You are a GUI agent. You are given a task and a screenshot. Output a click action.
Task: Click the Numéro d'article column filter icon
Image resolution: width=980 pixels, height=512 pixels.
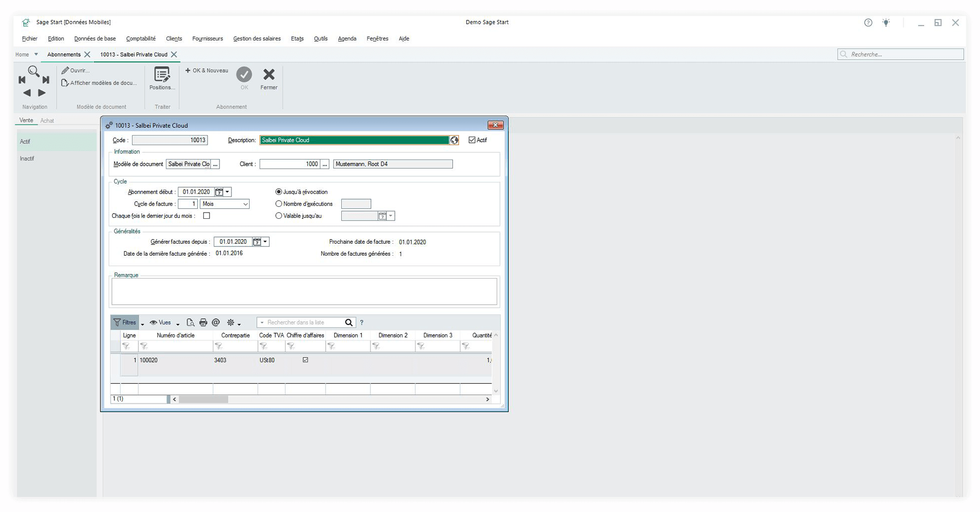[x=144, y=346]
